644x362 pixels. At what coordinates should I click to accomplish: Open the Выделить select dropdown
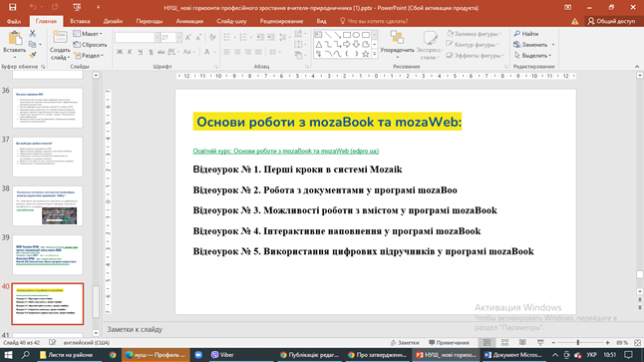pos(532,55)
